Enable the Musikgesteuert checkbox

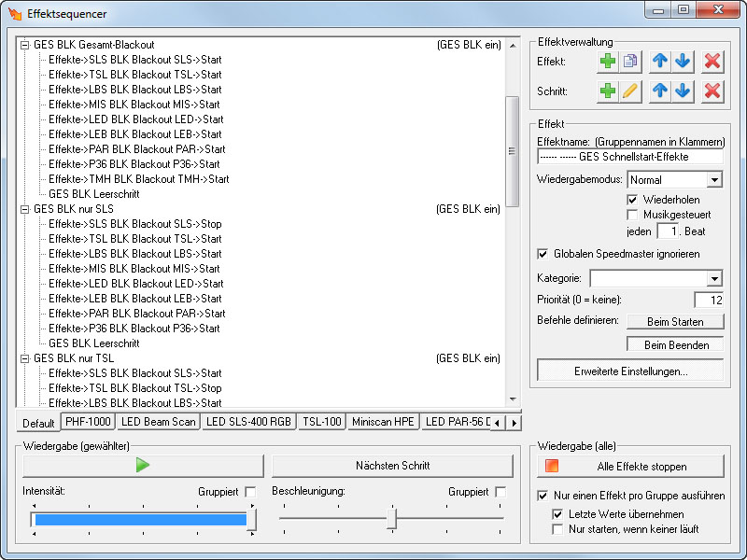[x=633, y=215]
